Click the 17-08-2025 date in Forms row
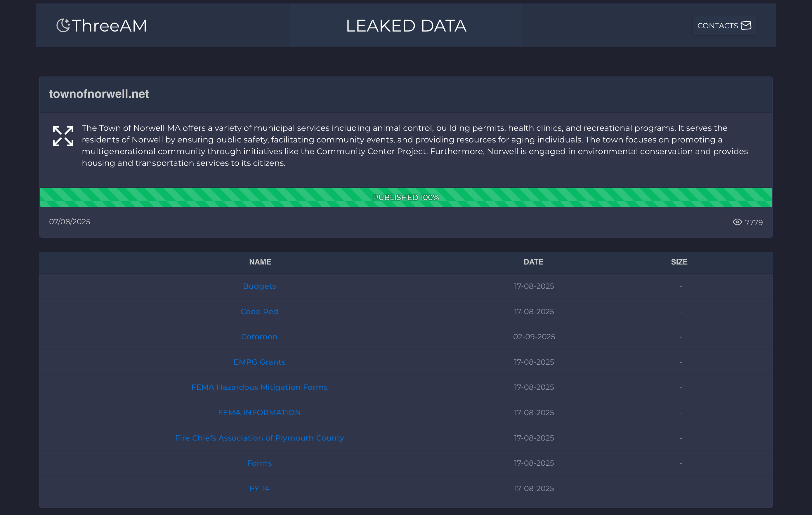 tap(534, 463)
